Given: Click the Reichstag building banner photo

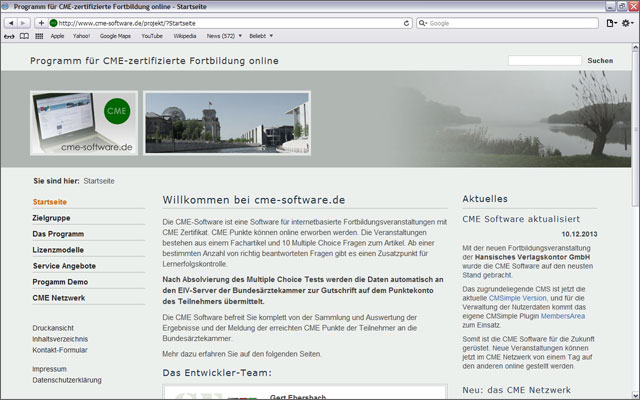Looking at the screenshot, I should [x=227, y=123].
